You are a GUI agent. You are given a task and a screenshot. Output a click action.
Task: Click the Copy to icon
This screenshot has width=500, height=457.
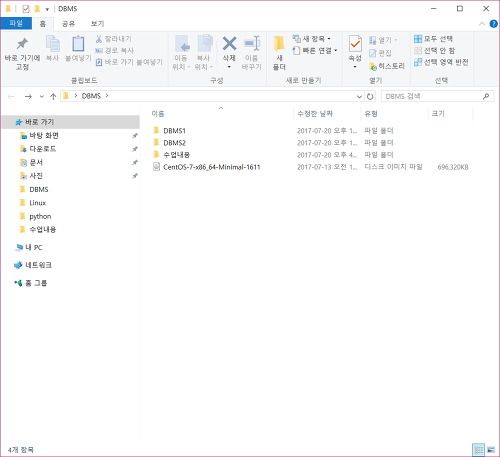(x=204, y=44)
